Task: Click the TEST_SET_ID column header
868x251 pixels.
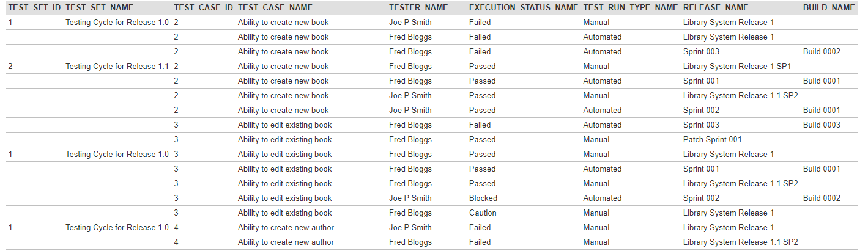Action: (34, 8)
